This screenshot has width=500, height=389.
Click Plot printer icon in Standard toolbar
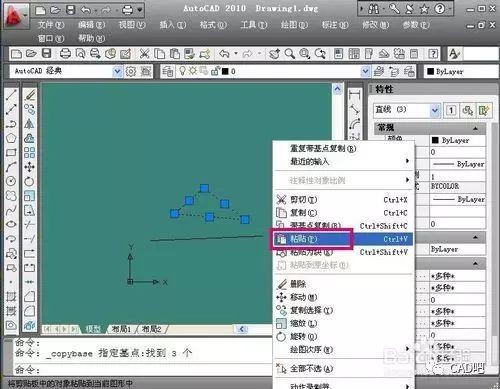click(x=65, y=54)
